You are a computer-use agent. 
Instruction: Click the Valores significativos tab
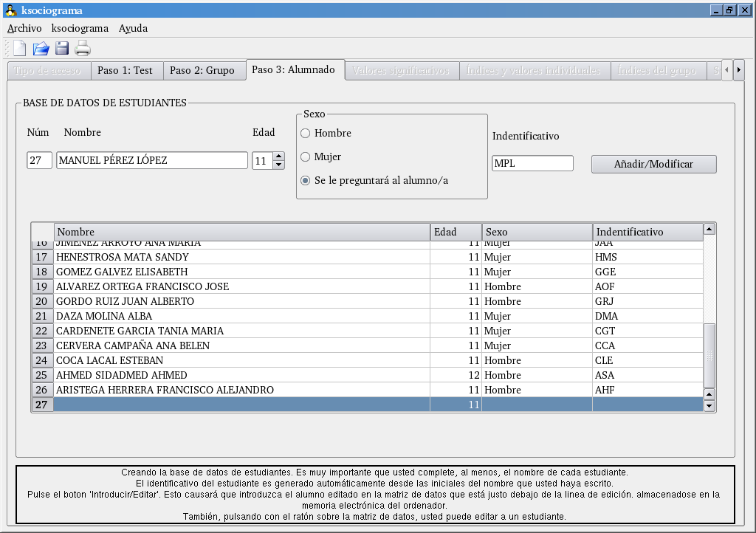[x=401, y=70]
